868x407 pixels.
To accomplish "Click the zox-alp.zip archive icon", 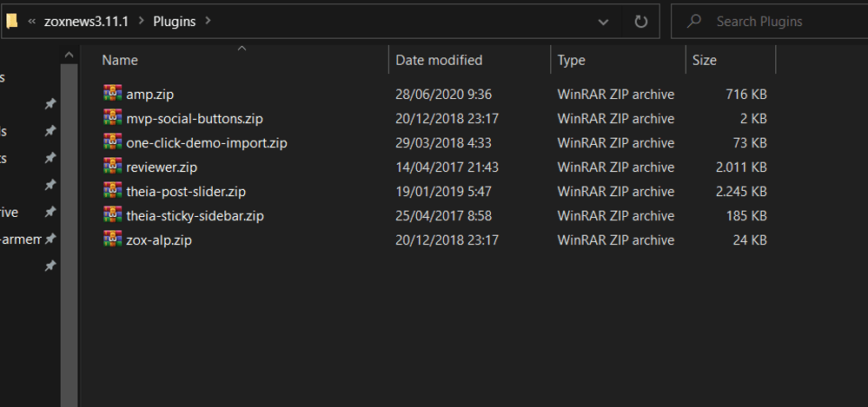I will 112,240.
